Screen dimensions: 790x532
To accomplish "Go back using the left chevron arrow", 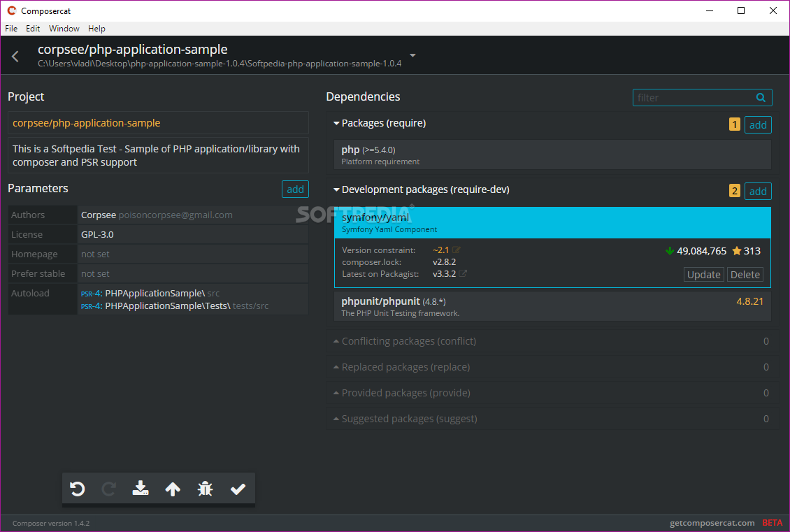I will click(15, 57).
